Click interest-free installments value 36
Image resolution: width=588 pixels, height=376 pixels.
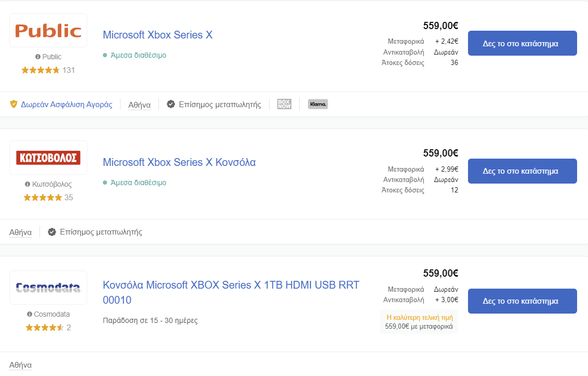coord(454,63)
